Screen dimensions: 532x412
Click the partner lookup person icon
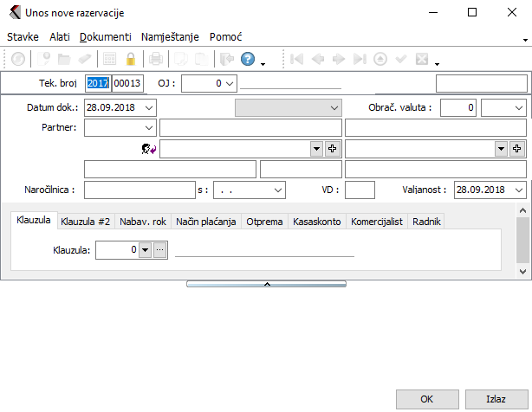point(148,149)
